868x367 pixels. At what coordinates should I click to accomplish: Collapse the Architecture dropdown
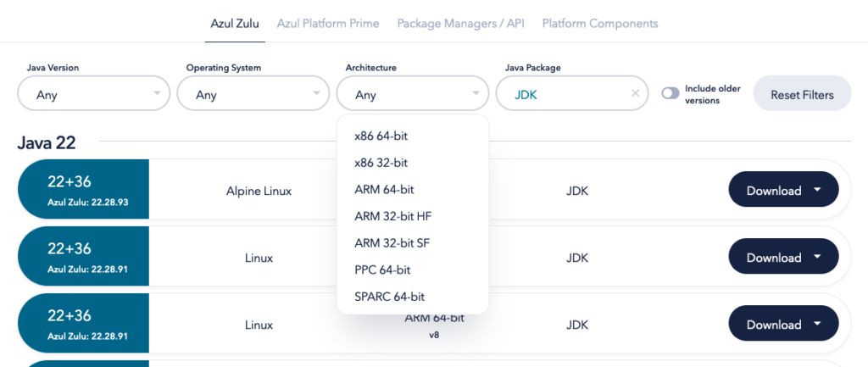413,93
